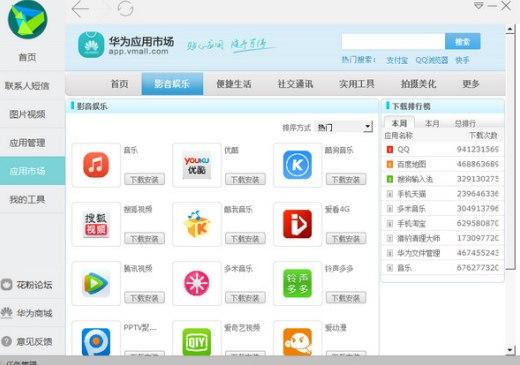The height and width of the screenshot is (365, 520).
Task: Click the 华为商城 Huawei logo icon
Action: coord(7,313)
